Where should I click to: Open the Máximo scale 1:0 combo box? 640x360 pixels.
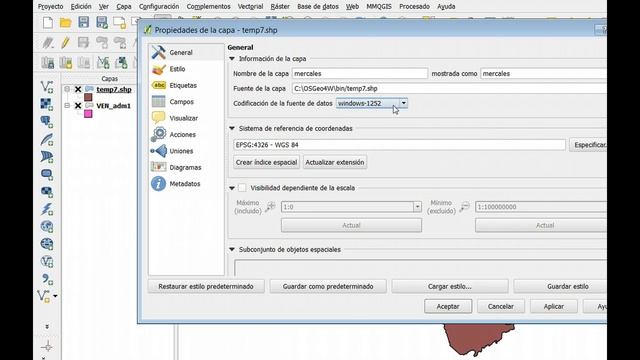click(351, 207)
